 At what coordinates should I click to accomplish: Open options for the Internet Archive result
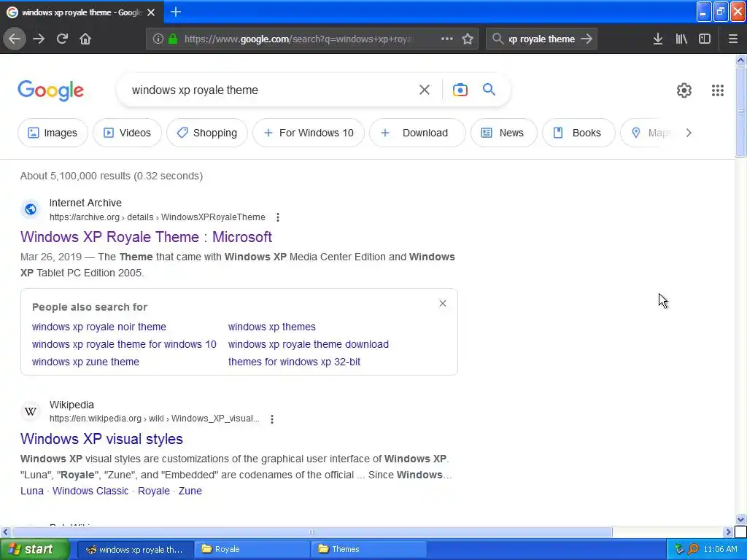click(278, 217)
